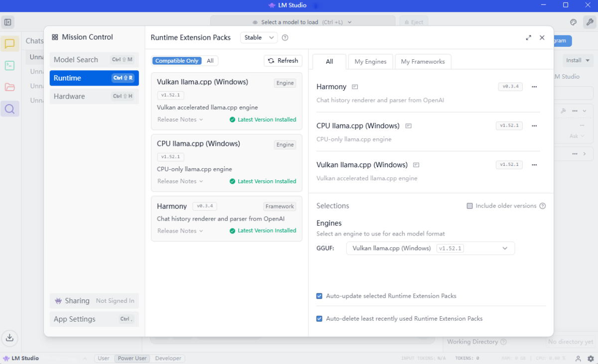Click the expand dialog arrows icon
This screenshot has height=364, width=598.
click(528, 38)
